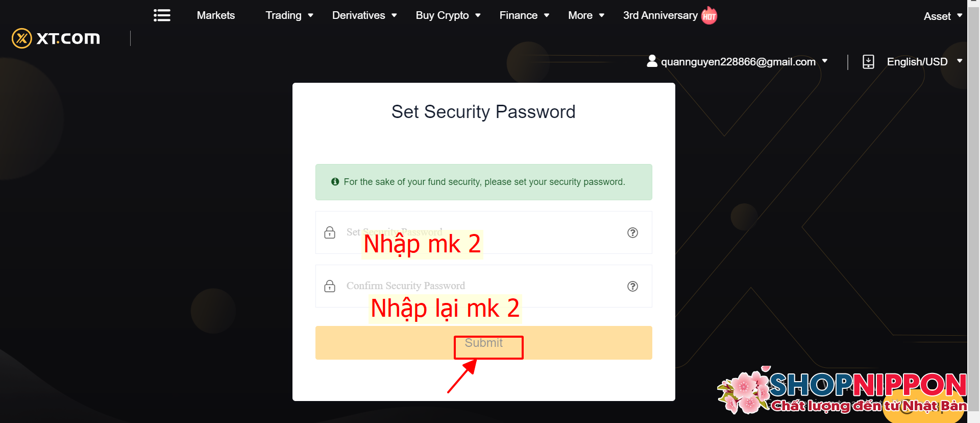980x423 pixels.
Task: Open the Buy Crypto dropdown
Action: pos(448,15)
